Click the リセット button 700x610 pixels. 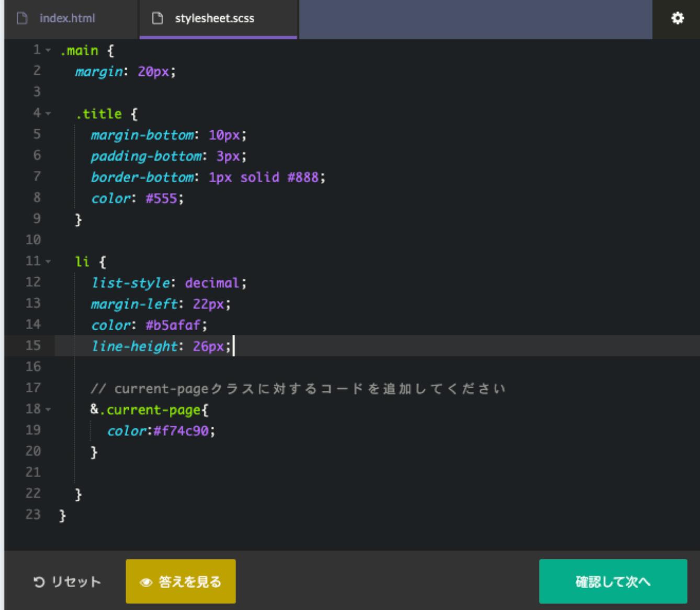point(67,582)
